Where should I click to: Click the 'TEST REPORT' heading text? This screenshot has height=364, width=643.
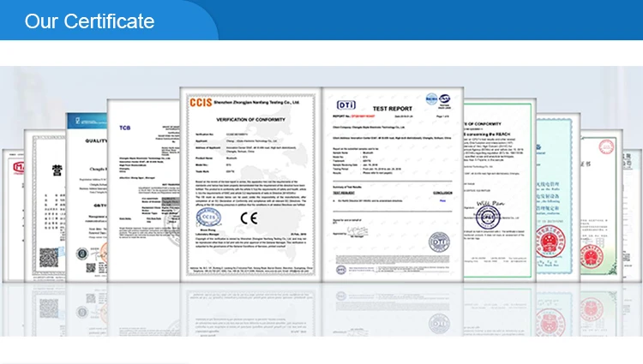click(394, 107)
